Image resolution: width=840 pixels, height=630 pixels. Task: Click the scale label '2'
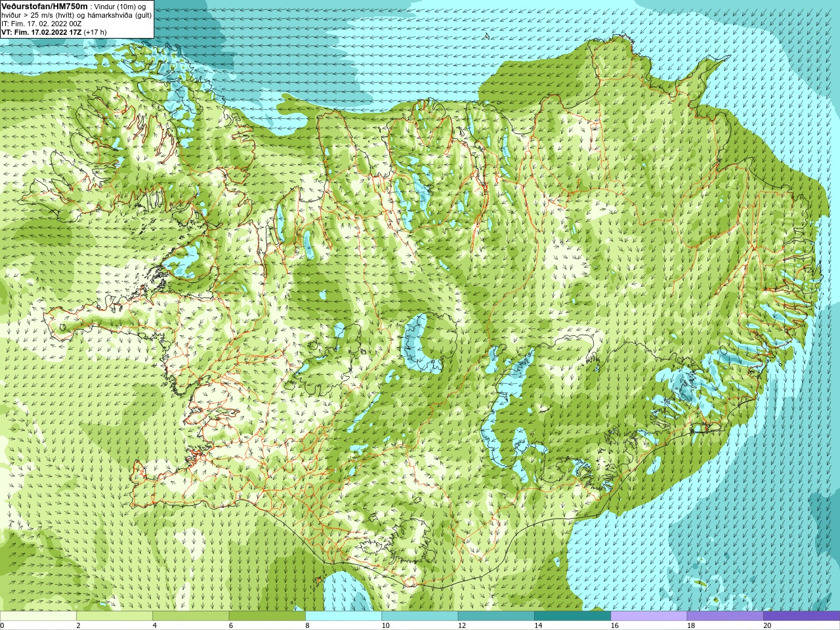[x=78, y=625]
